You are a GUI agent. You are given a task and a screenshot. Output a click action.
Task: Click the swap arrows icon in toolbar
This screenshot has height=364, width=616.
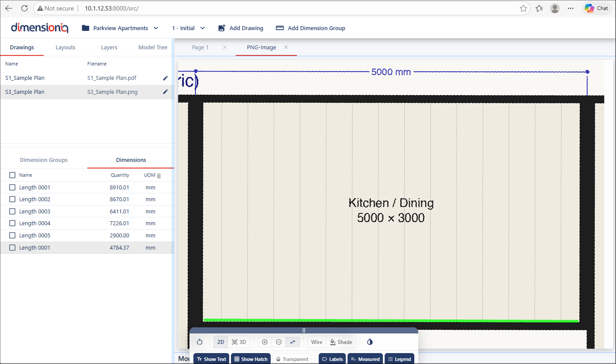click(293, 342)
